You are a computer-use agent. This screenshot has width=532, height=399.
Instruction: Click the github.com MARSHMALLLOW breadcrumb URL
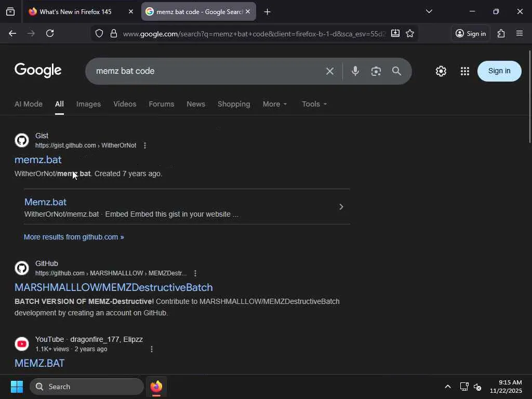tap(111, 273)
